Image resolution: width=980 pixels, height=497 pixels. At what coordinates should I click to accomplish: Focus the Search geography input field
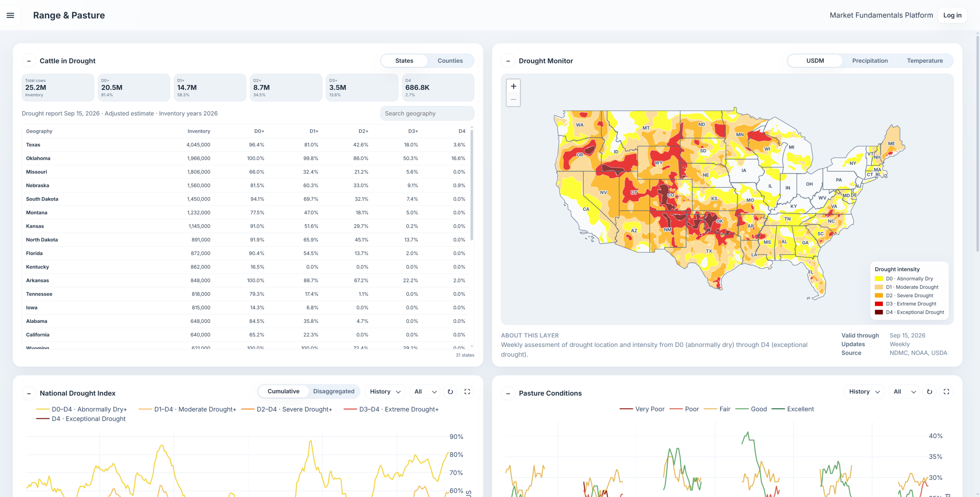tap(427, 114)
